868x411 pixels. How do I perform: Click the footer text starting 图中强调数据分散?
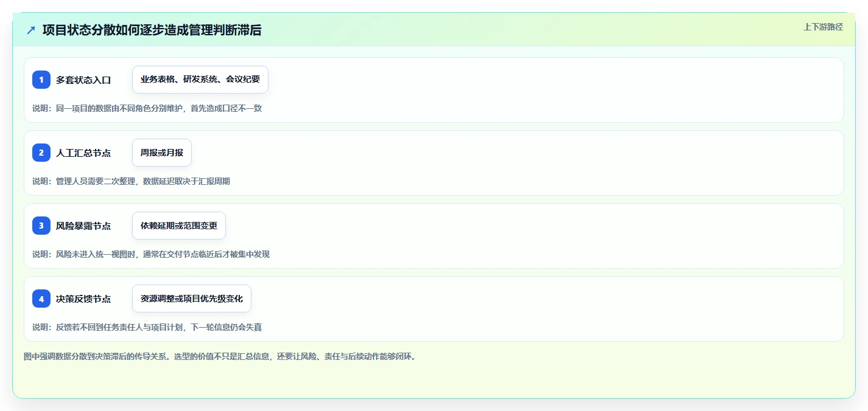pyautogui.click(x=220, y=356)
